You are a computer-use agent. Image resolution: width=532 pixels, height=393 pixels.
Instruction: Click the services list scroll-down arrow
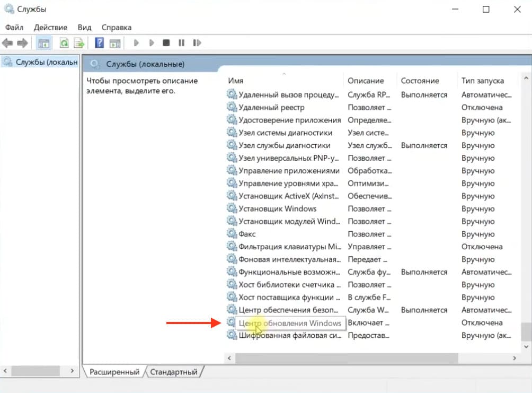point(526,347)
